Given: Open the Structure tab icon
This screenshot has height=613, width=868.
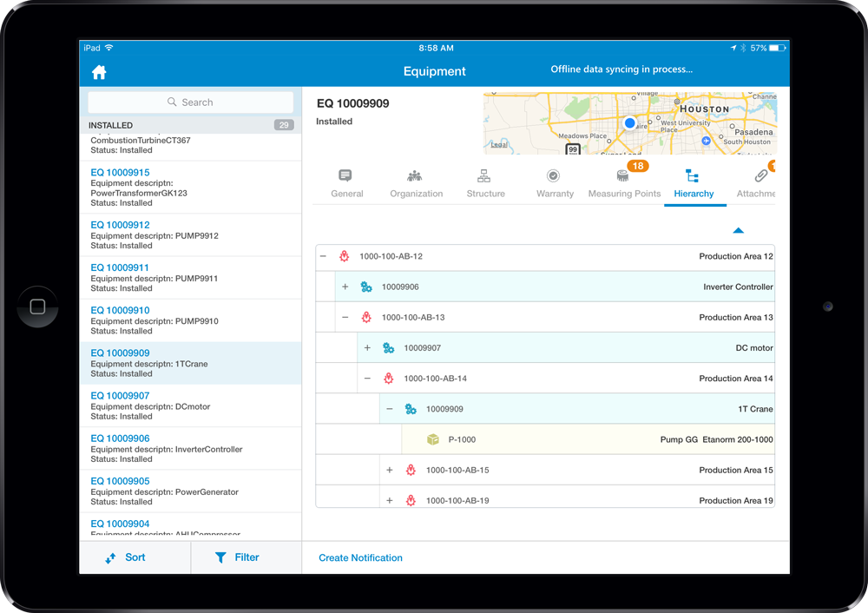Looking at the screenshot, I should 483,176.
